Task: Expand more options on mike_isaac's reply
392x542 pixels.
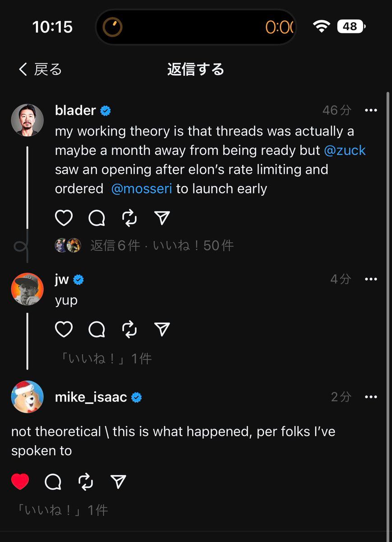Action: [x=371, y=397]
